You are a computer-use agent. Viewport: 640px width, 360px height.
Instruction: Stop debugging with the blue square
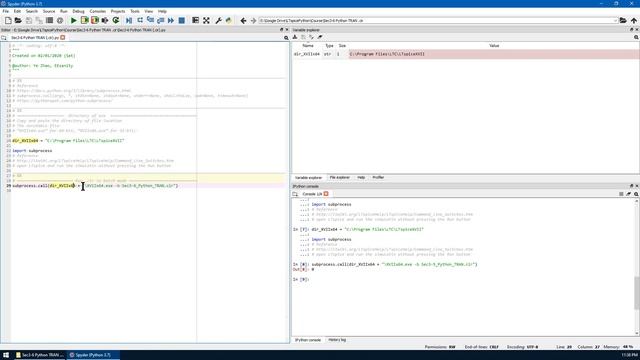click(182, 20)
